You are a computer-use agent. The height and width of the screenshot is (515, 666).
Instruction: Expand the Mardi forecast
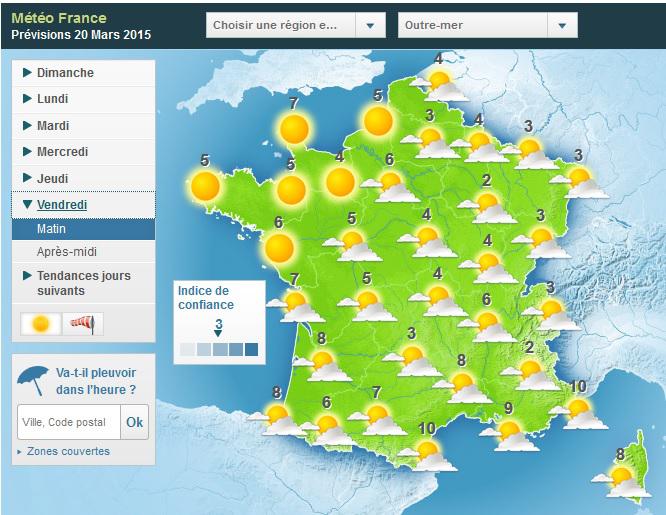(x=83, y=126)
